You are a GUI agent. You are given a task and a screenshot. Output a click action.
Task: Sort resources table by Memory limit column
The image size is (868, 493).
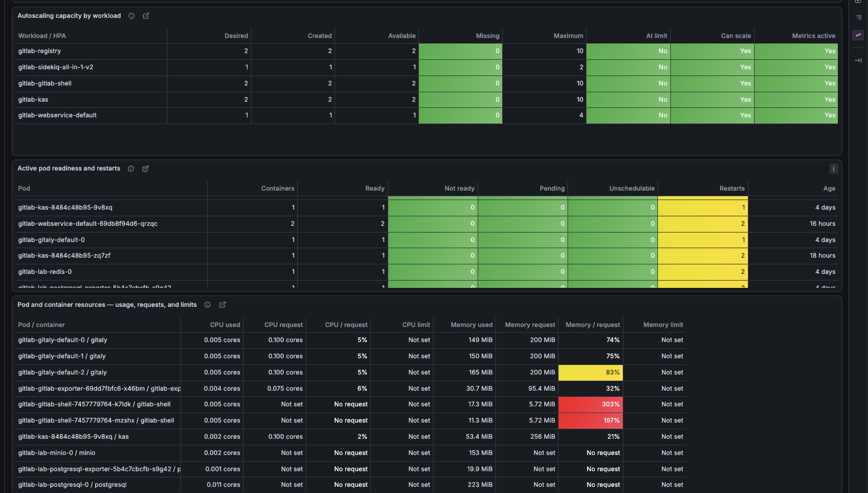pyautogui.click(x=663, y=325)
